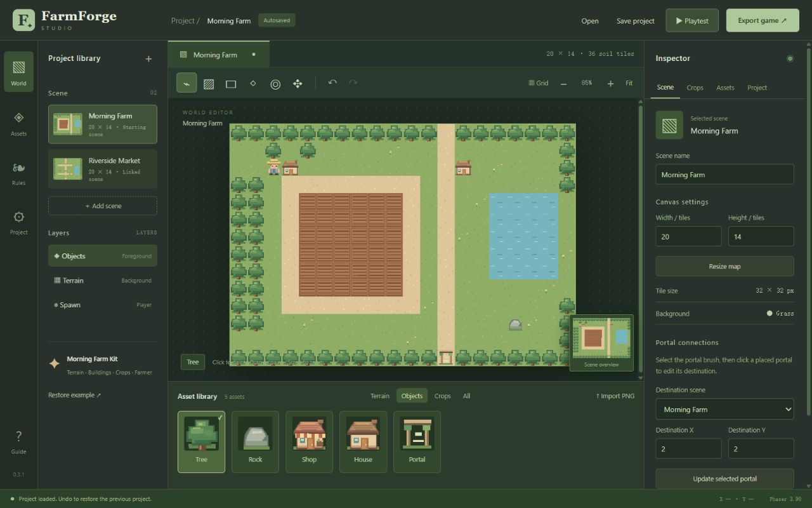Select the Rock asset thumbnail
This screenshot has height=508, width=812.
[255, 441]
